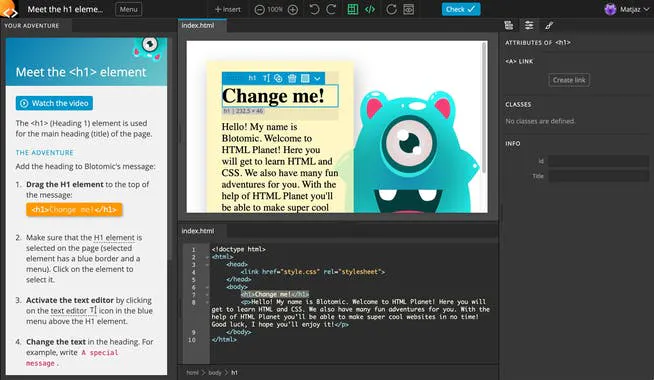Image resolution: width=654 pixels, height=380 pixels.
Task: Click the Blotomic mascot icon in the adventure header
Action: click(148, 49)
